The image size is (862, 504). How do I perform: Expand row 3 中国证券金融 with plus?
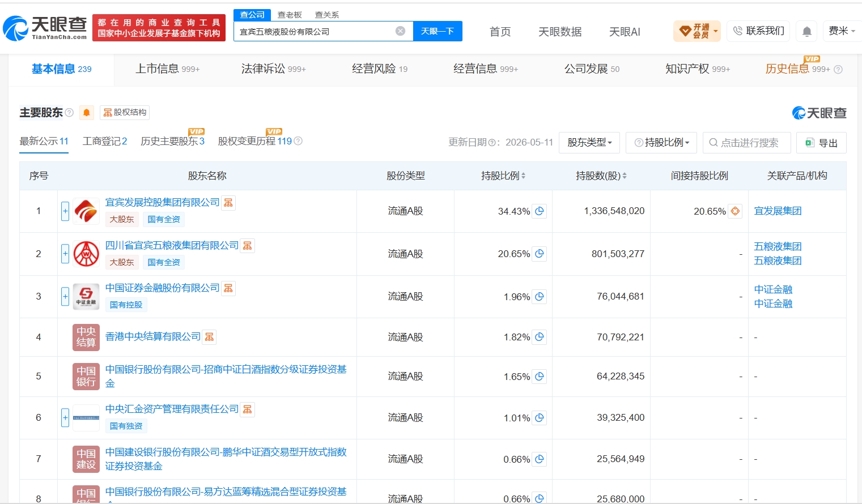[65, 296]
